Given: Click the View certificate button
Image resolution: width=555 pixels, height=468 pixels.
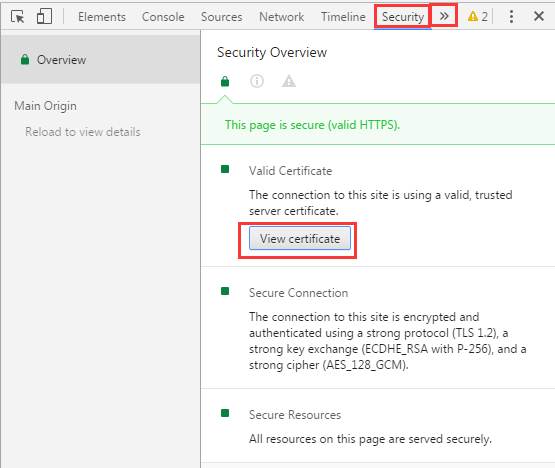Looking at the screenshot, I should tap(300, 239).
